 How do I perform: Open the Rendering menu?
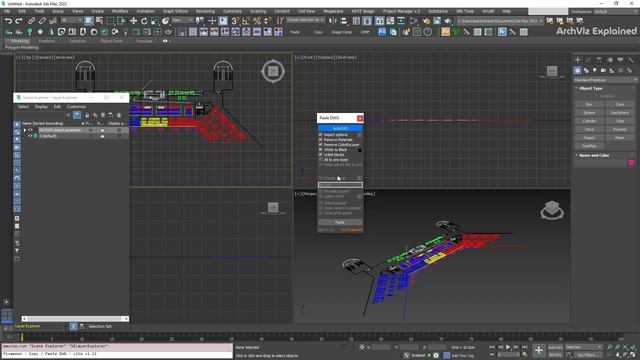(205, 11)
